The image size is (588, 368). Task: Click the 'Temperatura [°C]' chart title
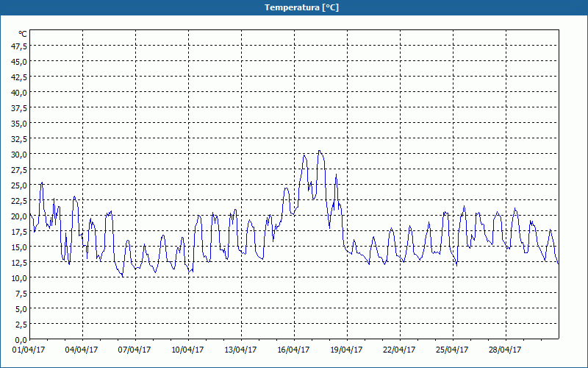pyautogui.click(x=301, y=7)
